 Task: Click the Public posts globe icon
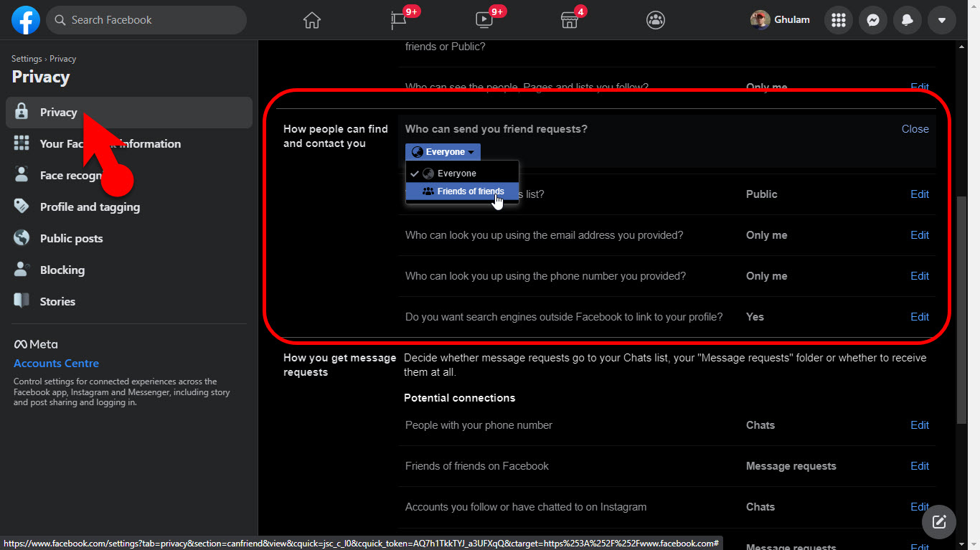point(22,238)
